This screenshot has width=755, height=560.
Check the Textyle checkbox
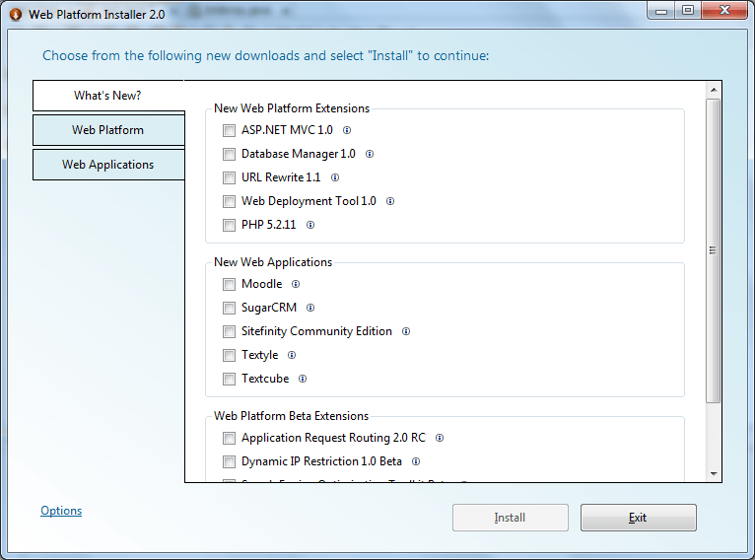point(230,355)
